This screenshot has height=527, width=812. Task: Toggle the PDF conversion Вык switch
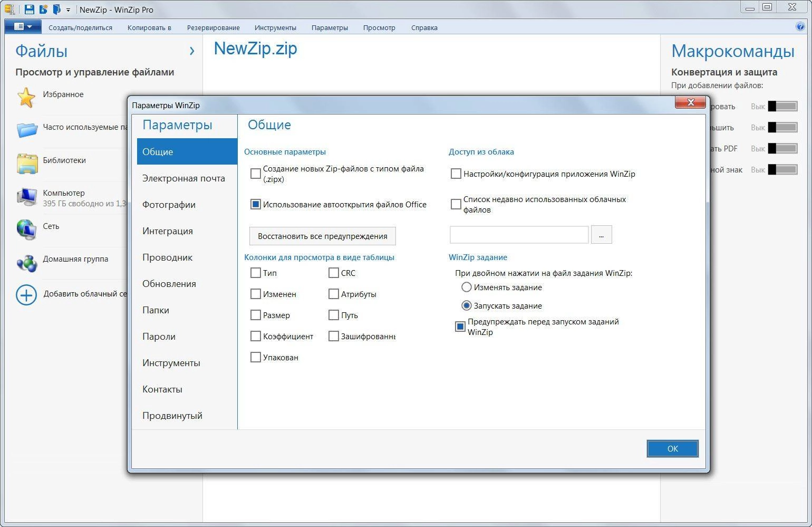[782, 148]
